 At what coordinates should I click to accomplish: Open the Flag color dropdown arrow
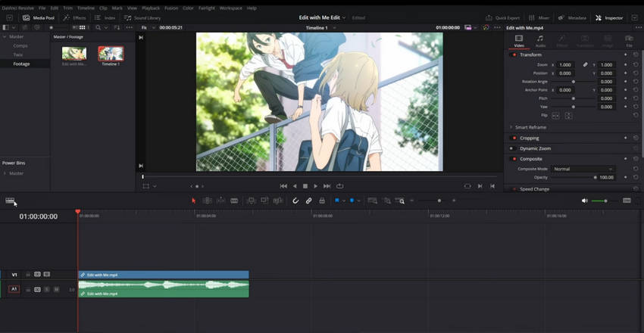pos(344,201)
